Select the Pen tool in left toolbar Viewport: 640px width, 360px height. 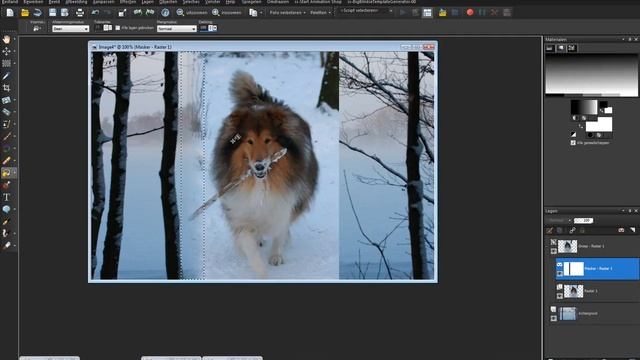click(x=7, y=222)
